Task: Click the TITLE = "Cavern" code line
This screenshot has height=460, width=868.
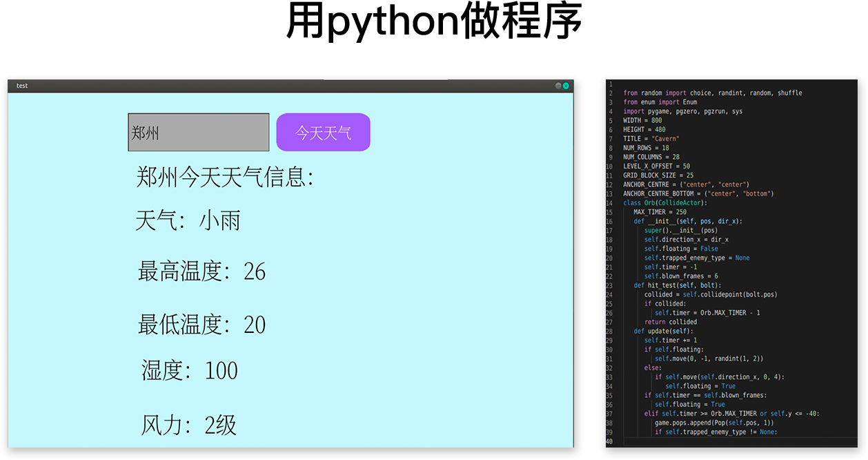Action: 651,139
